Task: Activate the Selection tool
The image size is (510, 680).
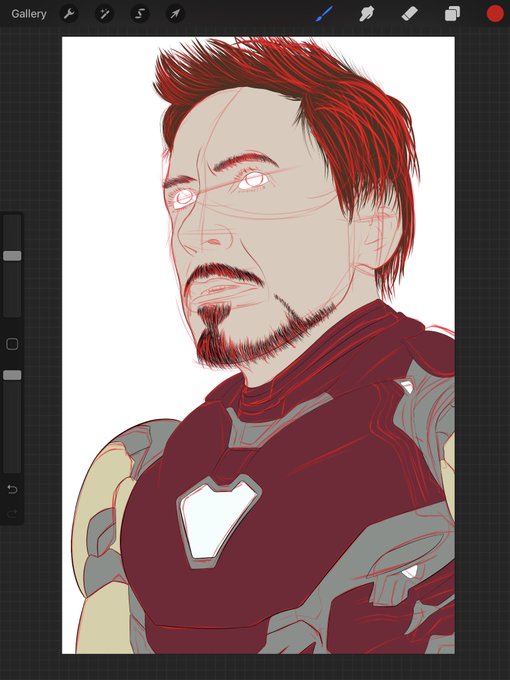Action: (140, 14)
